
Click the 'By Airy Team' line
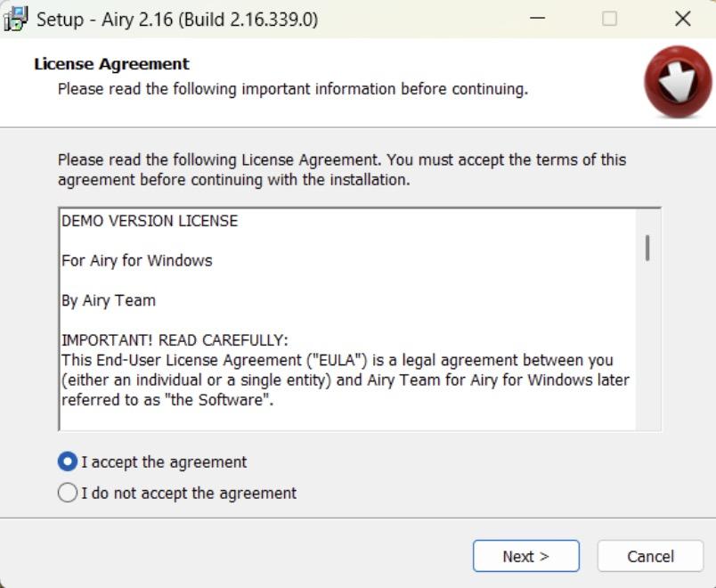coord(109,300)
